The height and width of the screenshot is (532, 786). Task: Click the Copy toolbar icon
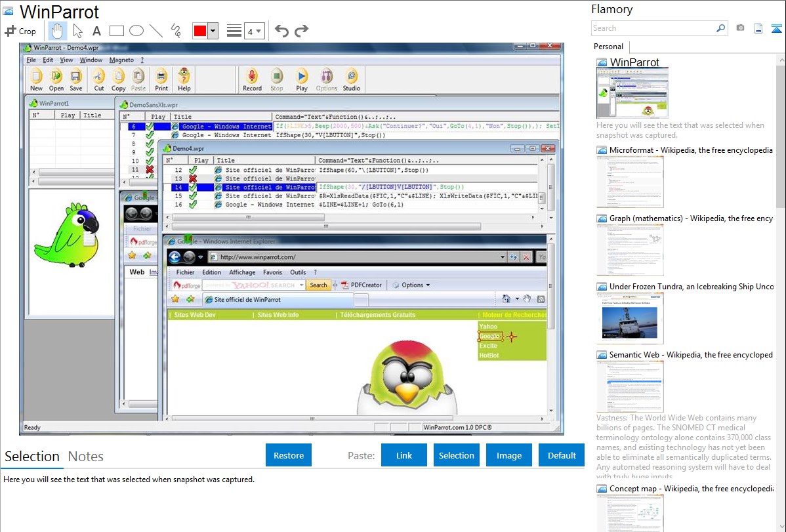point(118,80)
